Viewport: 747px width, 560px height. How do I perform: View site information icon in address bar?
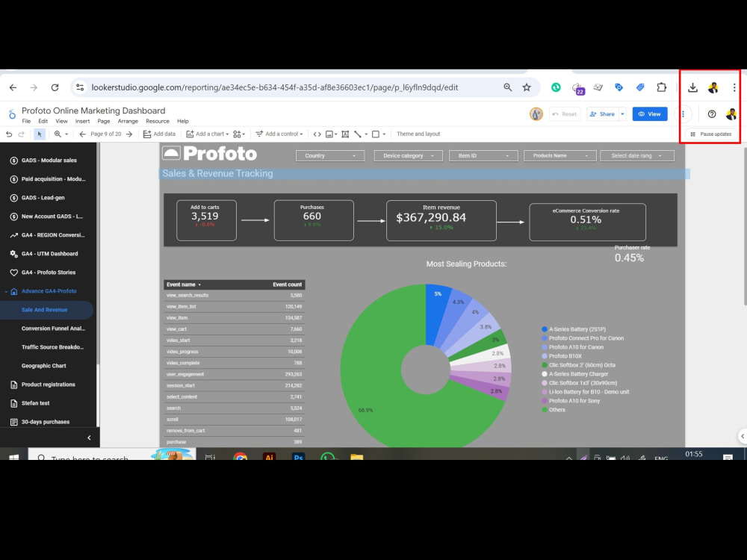tap(80, 87)
